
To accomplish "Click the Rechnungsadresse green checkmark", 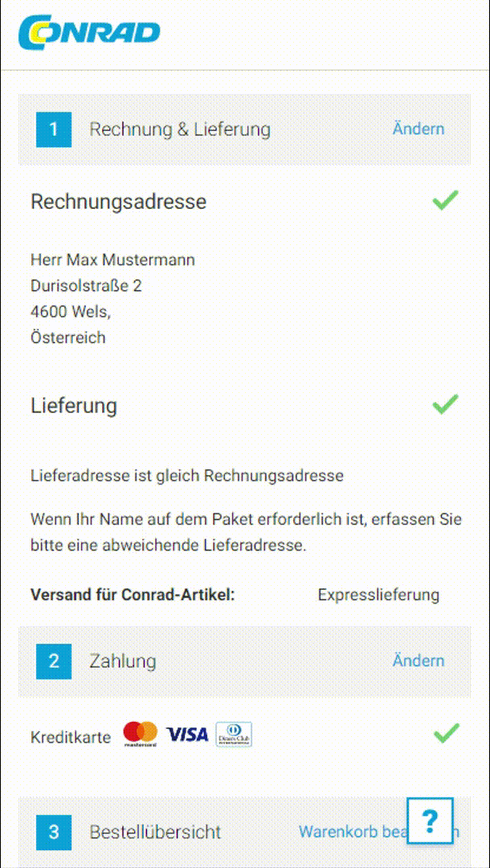I will [445, 200].
